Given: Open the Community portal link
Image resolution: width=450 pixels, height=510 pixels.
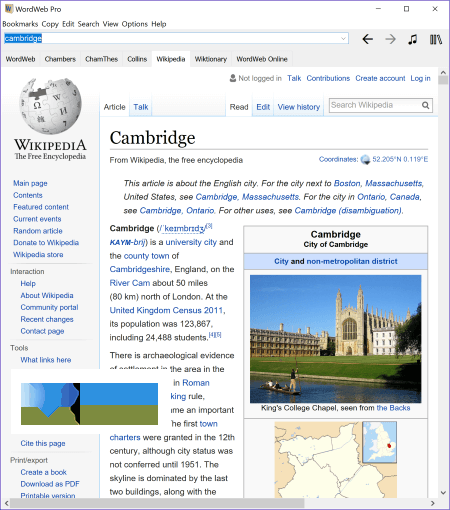Looking at the screenshot, I should click(x=49, y=307).
